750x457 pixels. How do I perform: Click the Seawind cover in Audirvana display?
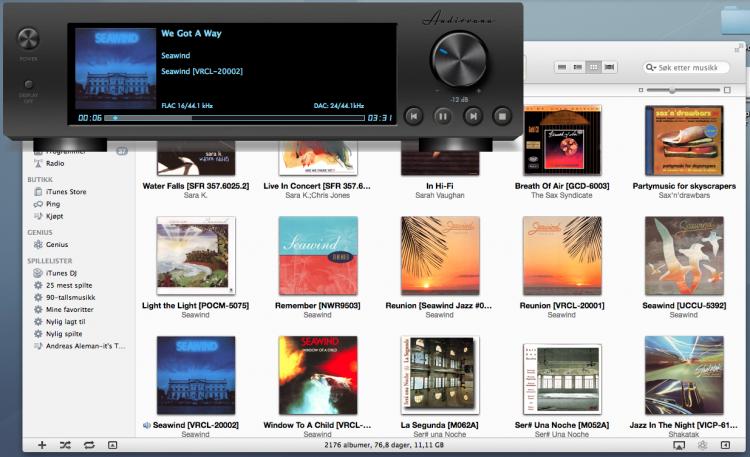click(x=116, y=69)
